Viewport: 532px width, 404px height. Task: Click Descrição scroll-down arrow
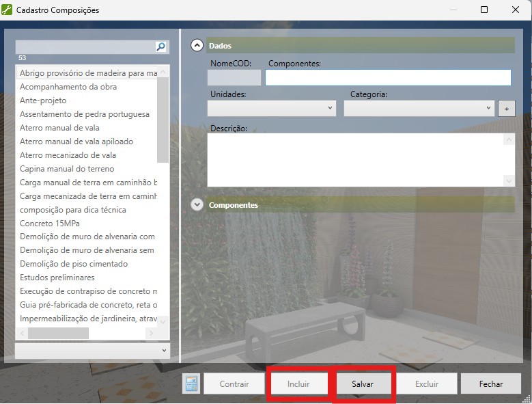[509, 181]
